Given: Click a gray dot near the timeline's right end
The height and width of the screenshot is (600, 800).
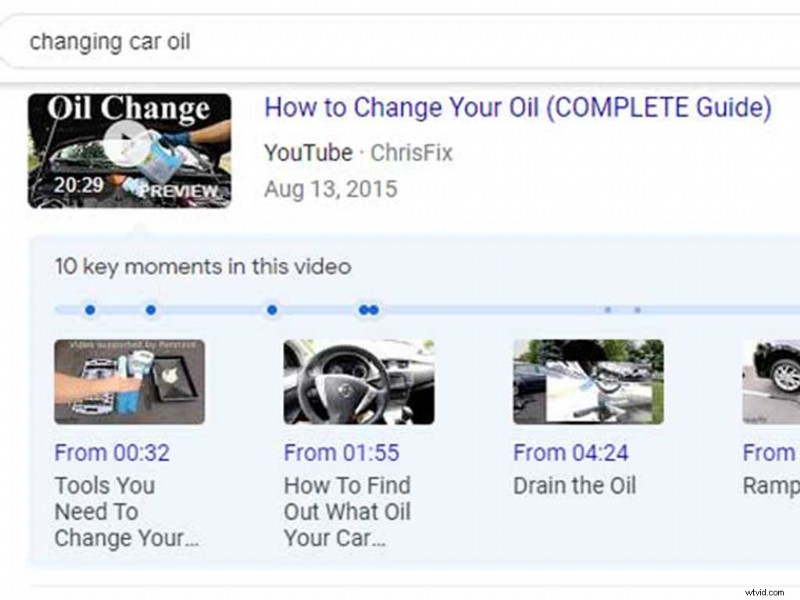Looking at the screenshot, I should pos(608,310).
